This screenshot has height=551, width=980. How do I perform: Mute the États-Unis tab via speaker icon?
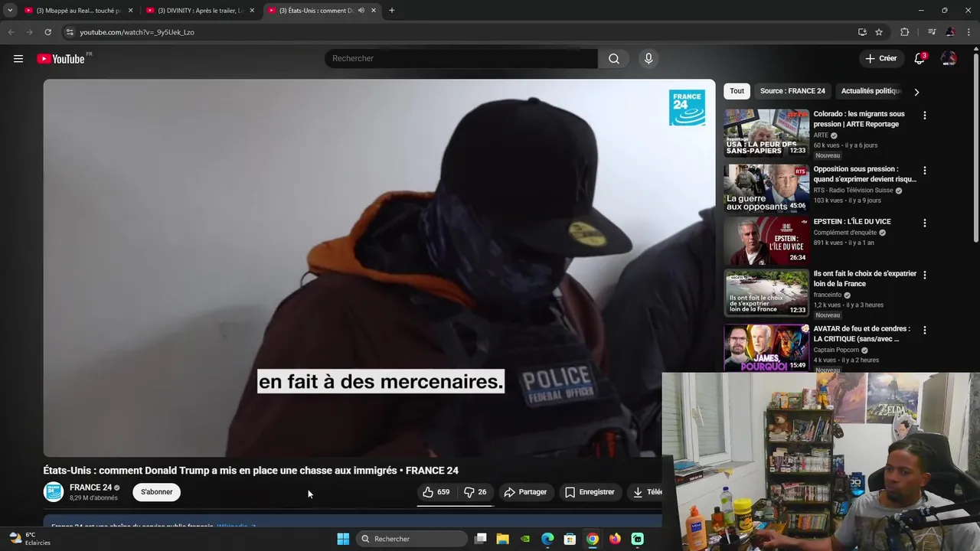coord(361,11)
